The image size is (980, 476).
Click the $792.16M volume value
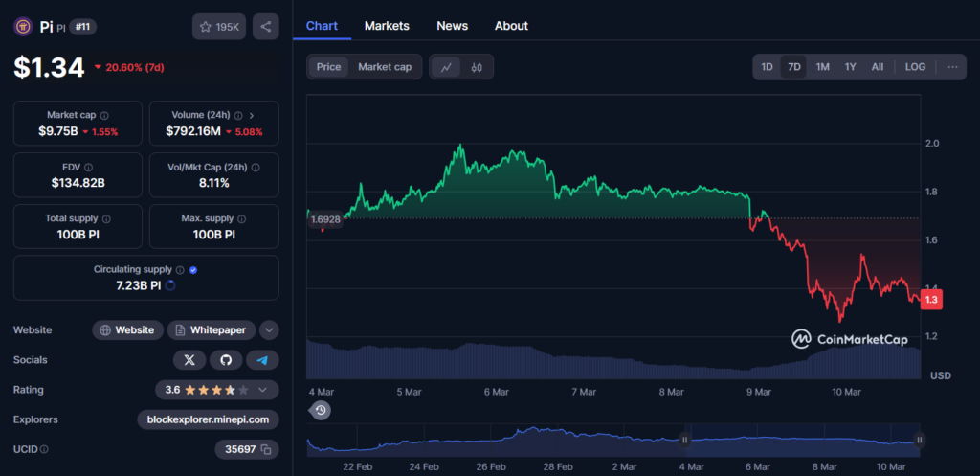coord(193,131)
